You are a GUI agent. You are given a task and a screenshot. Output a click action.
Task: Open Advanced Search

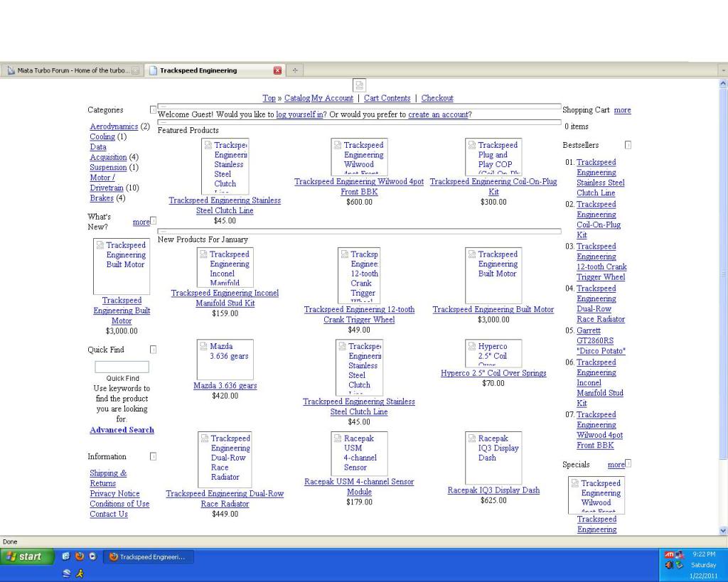click(121, 429)
